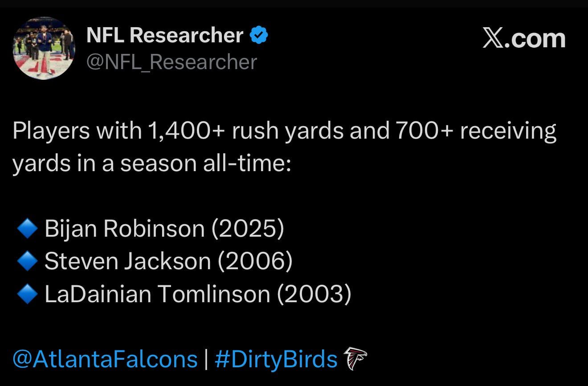Click the blue diamond beside Steven Jackson
The height and width of the screenshot is (386, 588).
27,262
